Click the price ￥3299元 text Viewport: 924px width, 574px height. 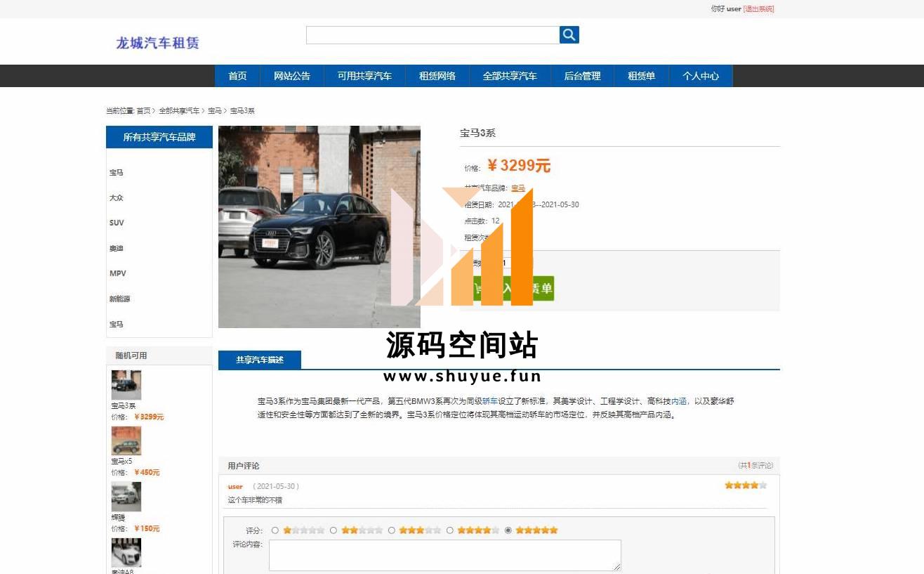tap(519, 166)
